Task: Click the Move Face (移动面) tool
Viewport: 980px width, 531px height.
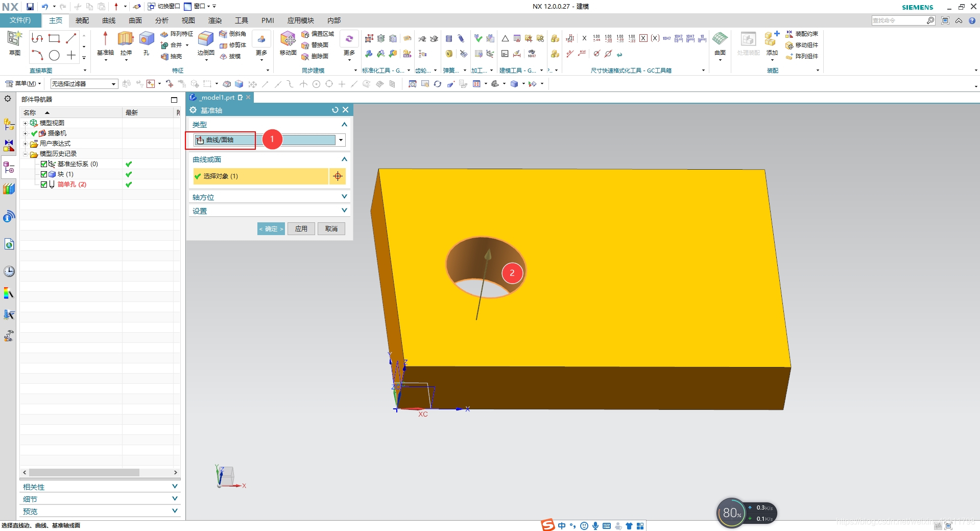Action: tap(288, 44)
